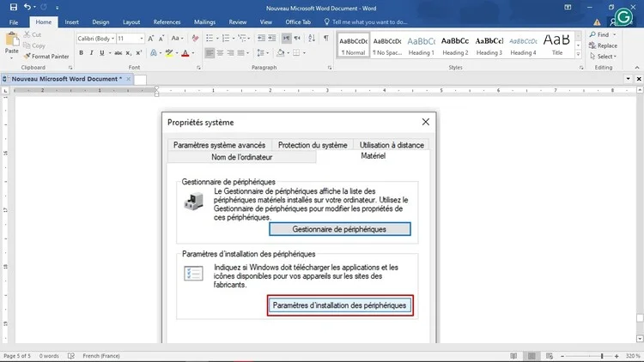Select the Heading 1 style
Screen dimensions: 644x362
[x=421, y=45]
